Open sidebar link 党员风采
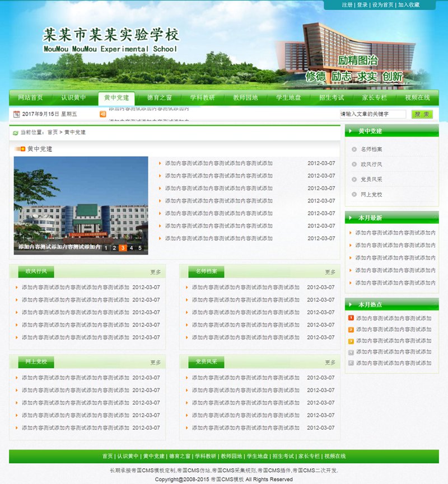 click(371, 180)
